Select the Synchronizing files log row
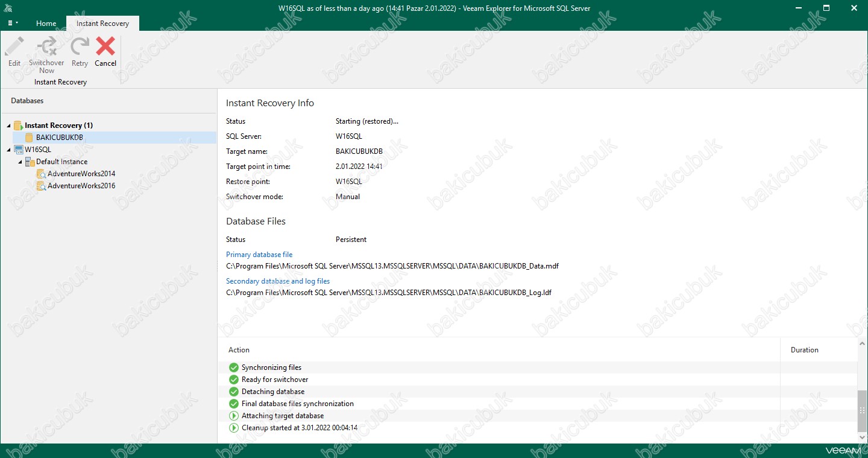868x458 pixels. click(x=537, y=367)
